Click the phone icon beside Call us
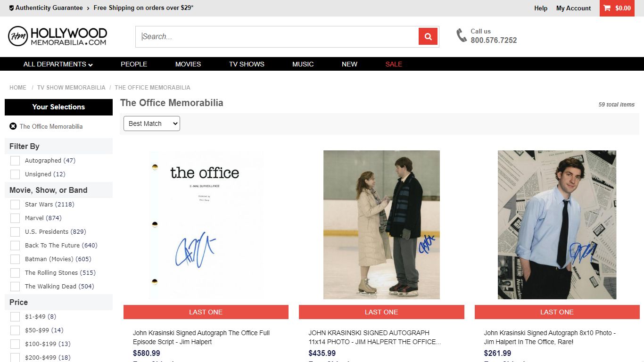 click(461, 35)
